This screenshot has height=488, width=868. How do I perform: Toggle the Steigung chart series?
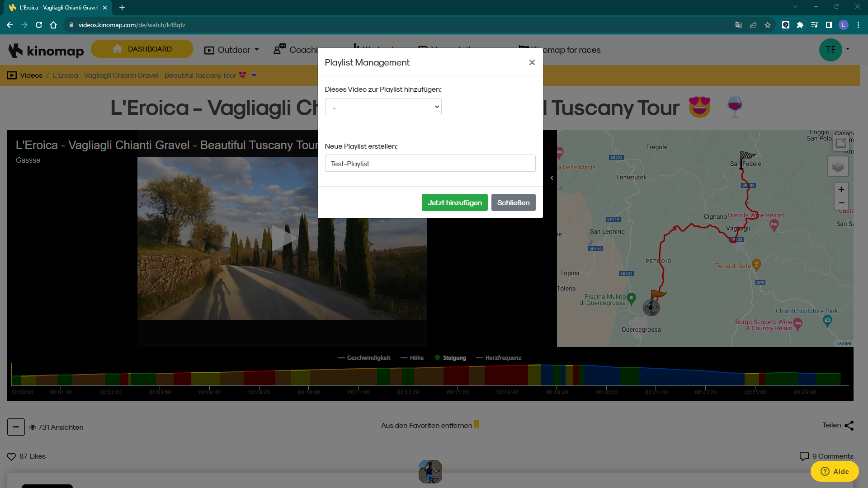tap(450, 358)
